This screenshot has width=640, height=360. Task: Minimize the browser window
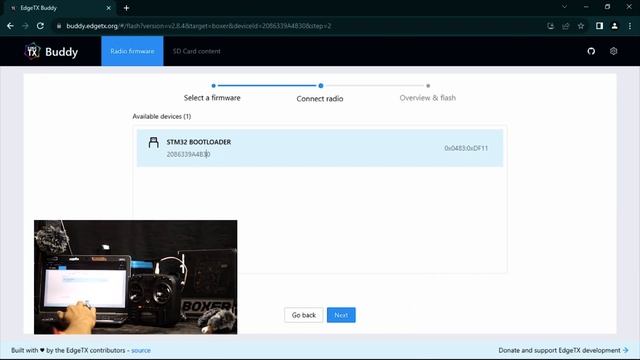click(586, 7)
